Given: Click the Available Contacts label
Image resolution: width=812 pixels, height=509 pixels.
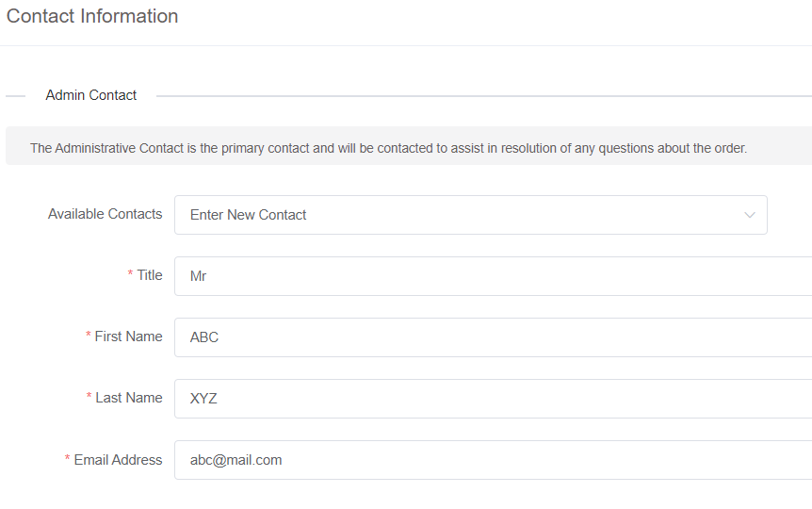Looking at the screenshot, I should (x=105, y=214).
